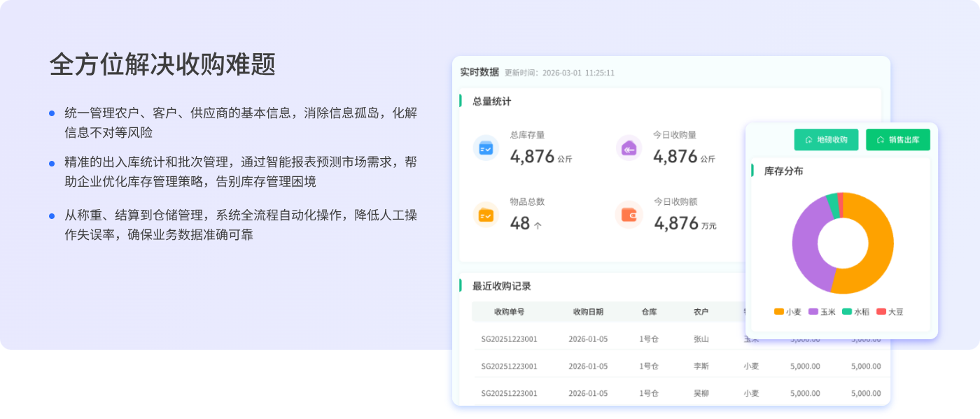
Task: Click the 收购日期 column header
Action: click(588, 312)
